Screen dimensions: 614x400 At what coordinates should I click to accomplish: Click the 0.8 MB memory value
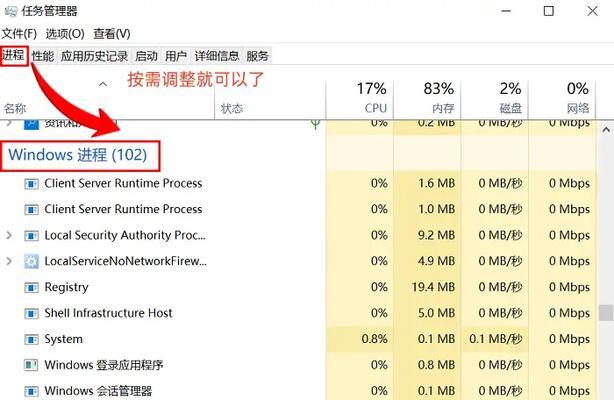[x=436, y=365]
